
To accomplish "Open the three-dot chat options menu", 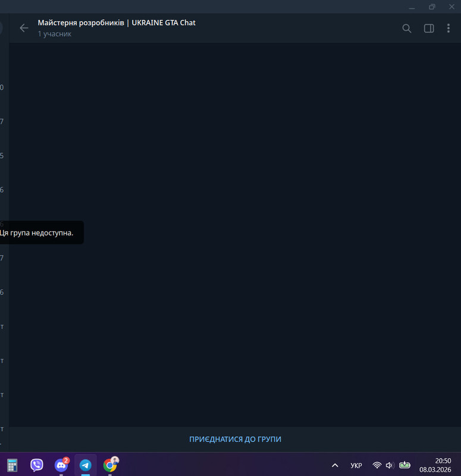I will (x=449, y=28).
